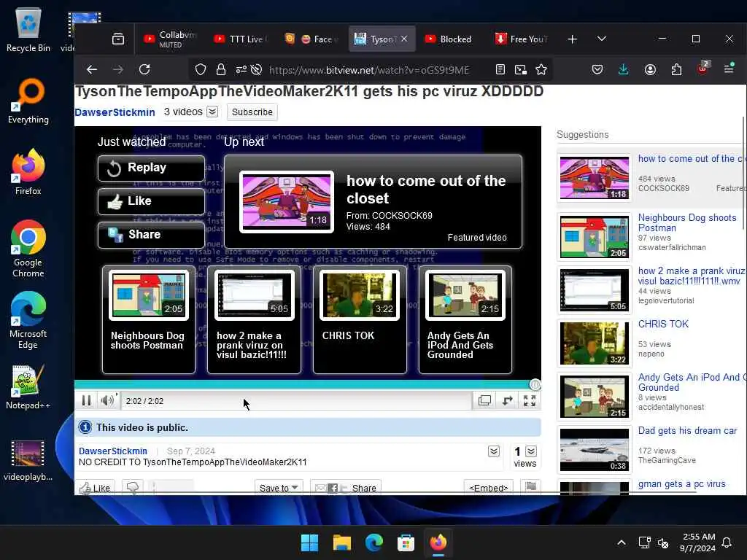Close the Tyson tab
The image size is (747, 560).
404,39
